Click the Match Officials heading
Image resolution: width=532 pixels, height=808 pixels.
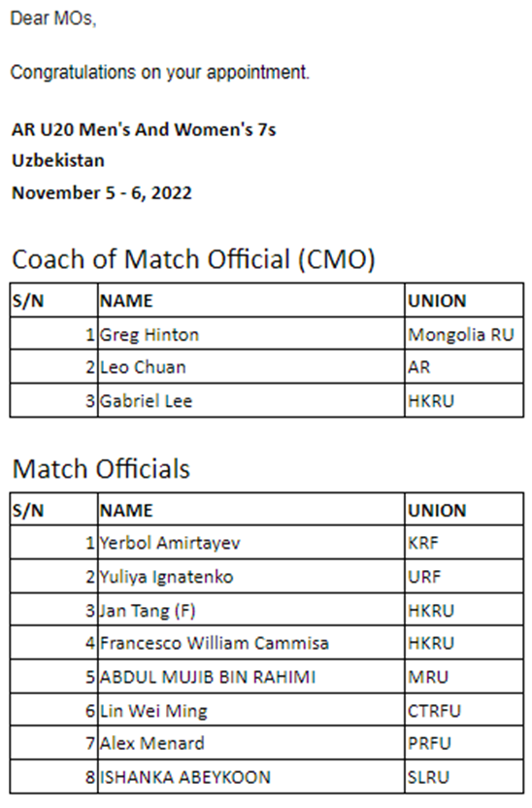pos(101,469)
